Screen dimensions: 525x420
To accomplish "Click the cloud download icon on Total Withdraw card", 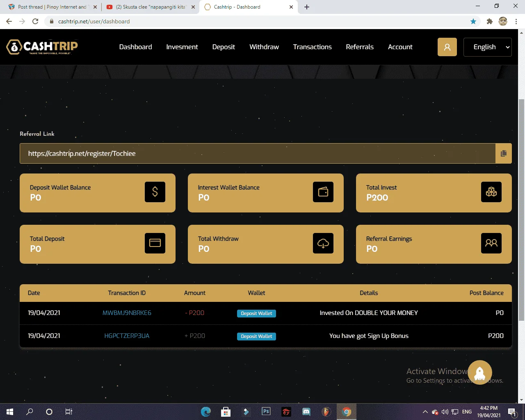I will (323, 243).
